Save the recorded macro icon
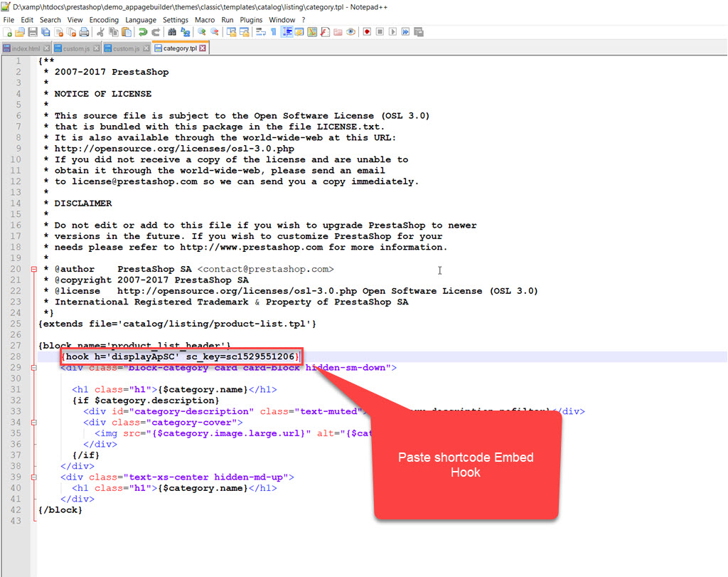Viewport: 728px width, 577px height. coord(419,32)
